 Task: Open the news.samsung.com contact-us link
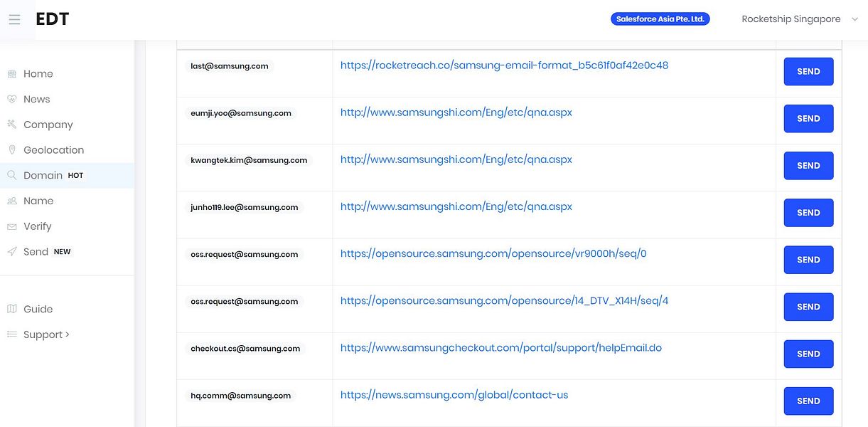click(x=454, y=395)
